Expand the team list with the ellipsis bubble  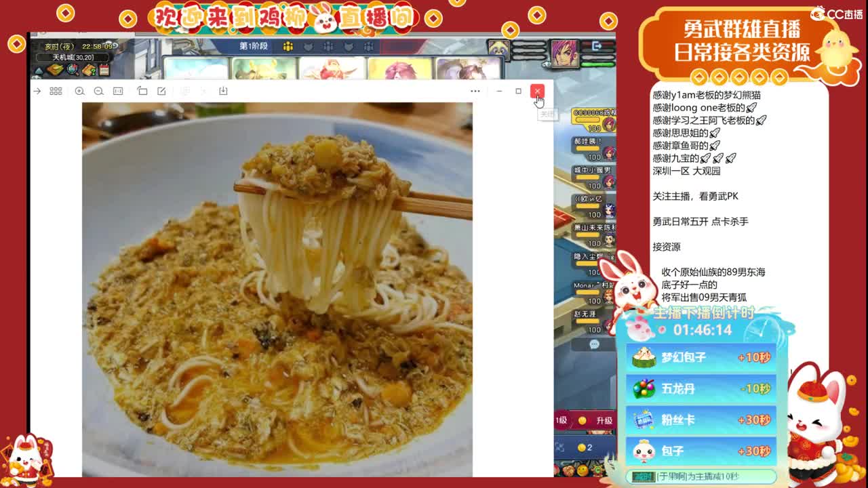tap(594, 344)
